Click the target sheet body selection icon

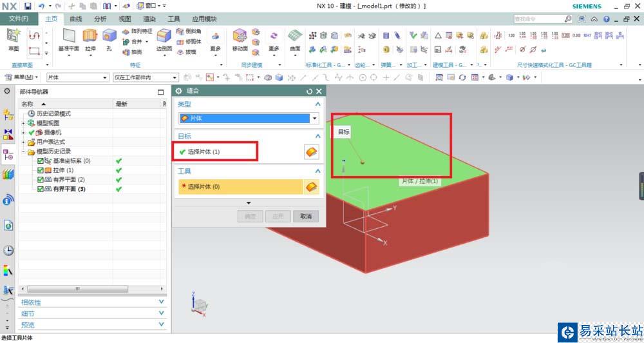(312, 152)
